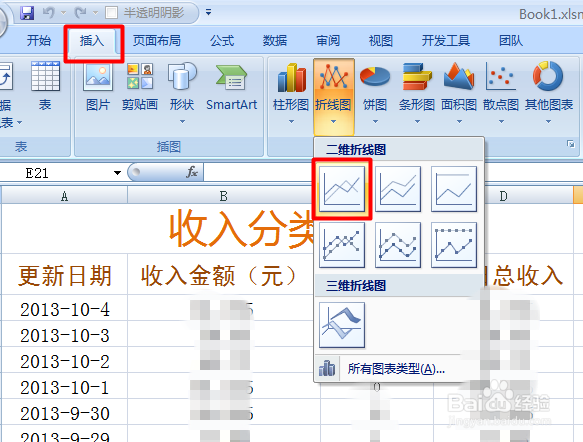Switch to the 页面布局 tab
583x442 pixels.
pos(157,41)
